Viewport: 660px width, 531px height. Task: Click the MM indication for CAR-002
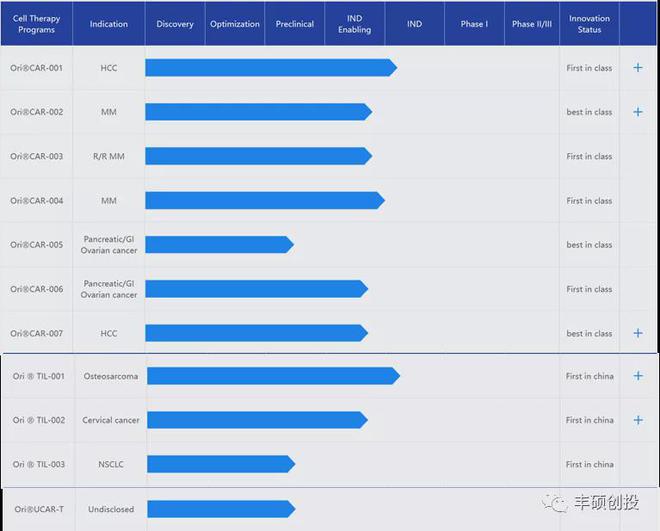pyautogui.click(x=109, y=112)
